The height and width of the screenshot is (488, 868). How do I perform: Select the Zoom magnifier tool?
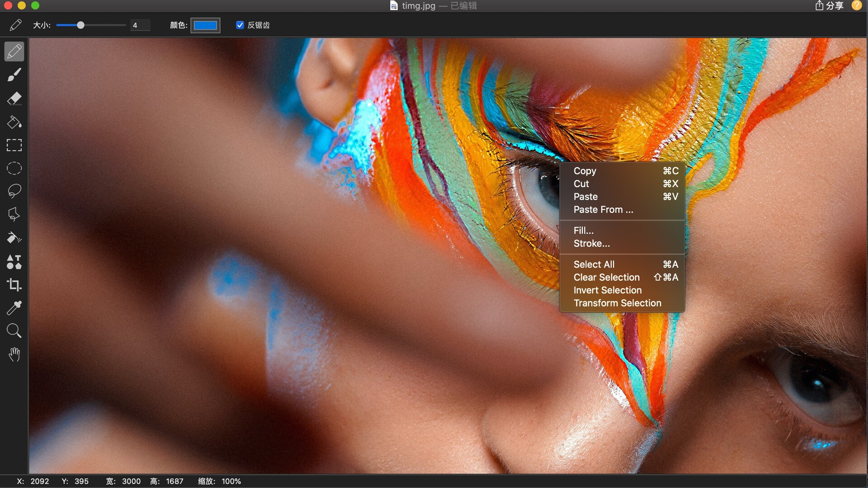coord(14,331)
